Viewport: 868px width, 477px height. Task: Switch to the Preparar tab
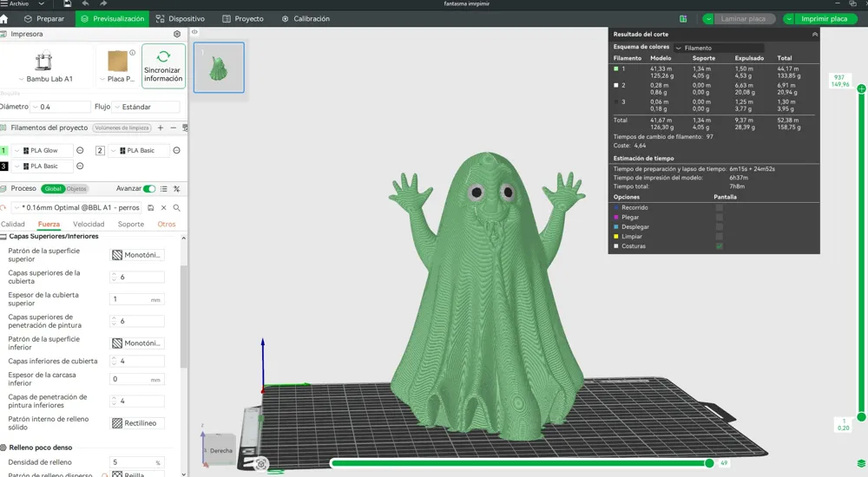pyautogui.click(x=44, y=19)
